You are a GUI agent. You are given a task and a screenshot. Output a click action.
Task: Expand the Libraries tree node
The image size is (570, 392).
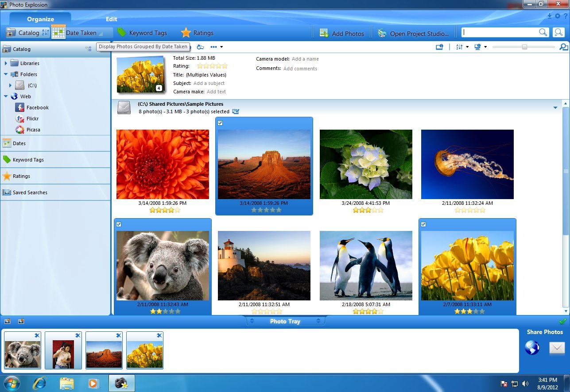[6, 63]
